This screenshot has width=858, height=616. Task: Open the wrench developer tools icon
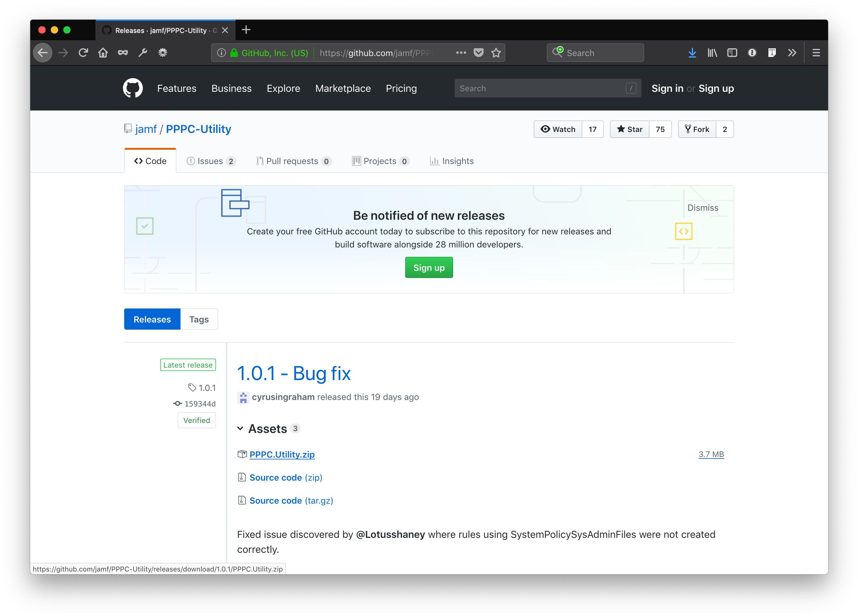(143, 53)
